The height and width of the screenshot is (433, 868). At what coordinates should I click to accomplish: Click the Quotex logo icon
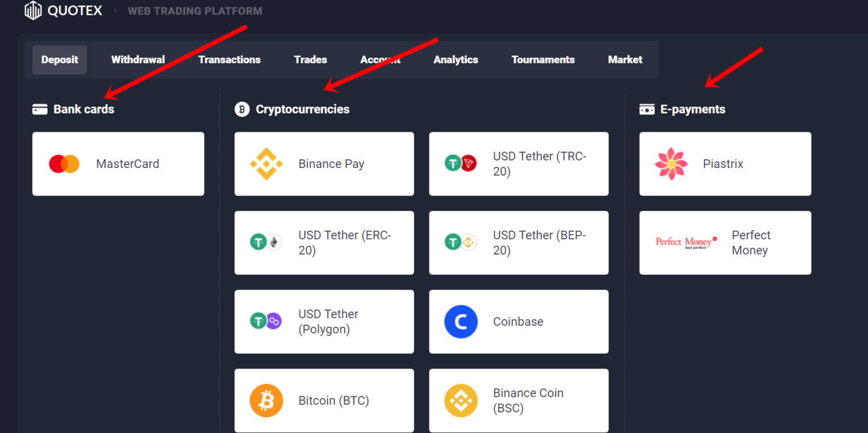coord(33,10)
